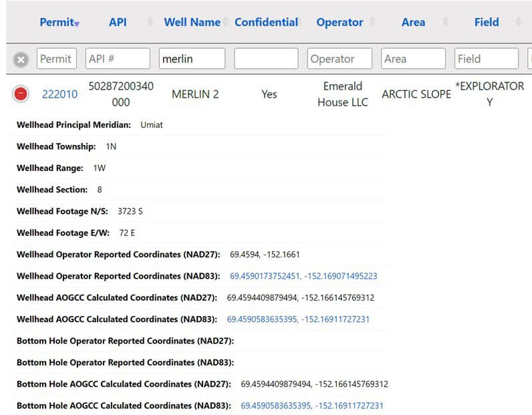Screen dimensions: 532x415
Task: Click Well Name filter containing 'merlin'
Action: point(192,59)
